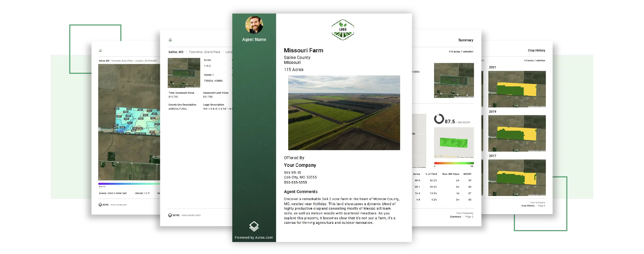644x254 pixels.
Task: Click the parcel aerial thumbnail beside Acres 115.0
Action: click(x=184, y=73)
